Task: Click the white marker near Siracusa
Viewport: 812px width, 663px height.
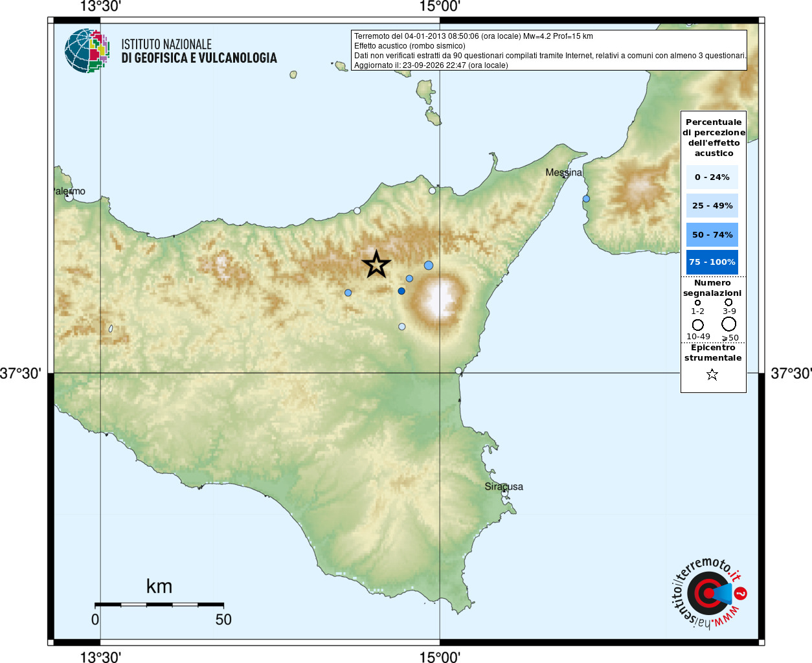Action: point(504,493)
